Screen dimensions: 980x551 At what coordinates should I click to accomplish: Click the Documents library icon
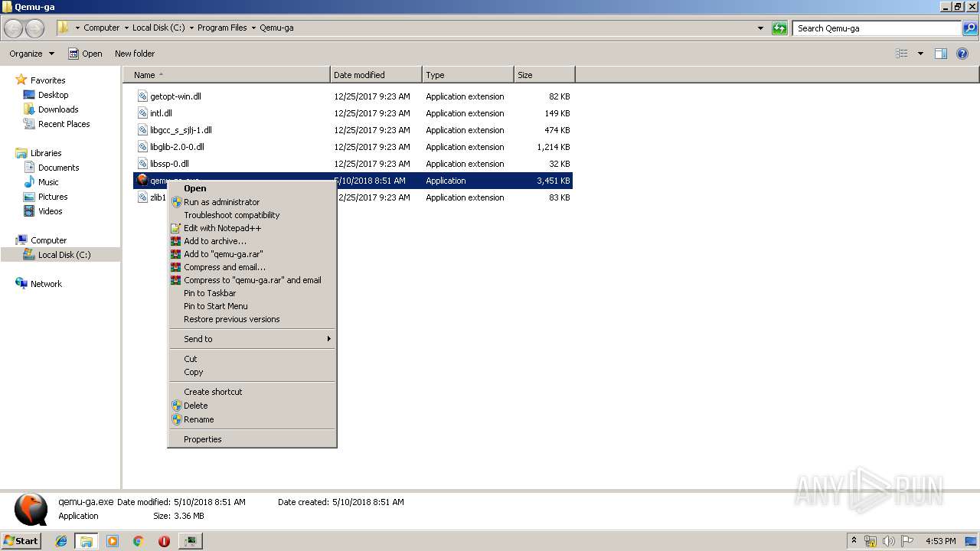(x=29, y=168)
